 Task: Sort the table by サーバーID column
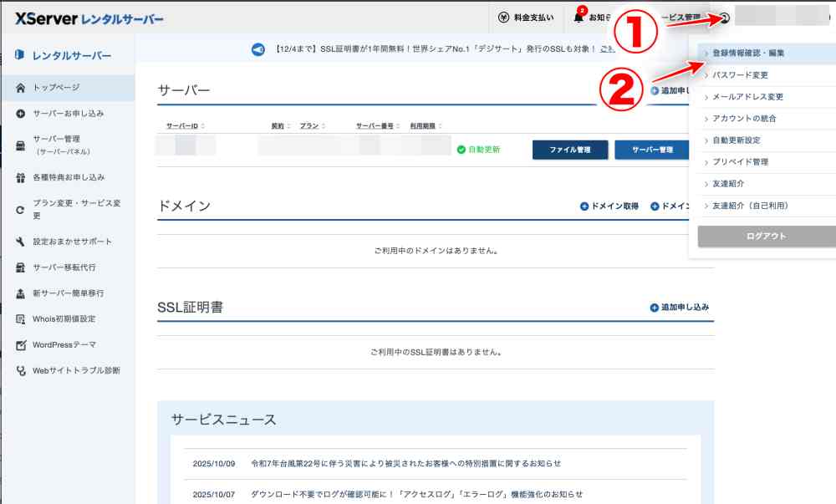184,126
